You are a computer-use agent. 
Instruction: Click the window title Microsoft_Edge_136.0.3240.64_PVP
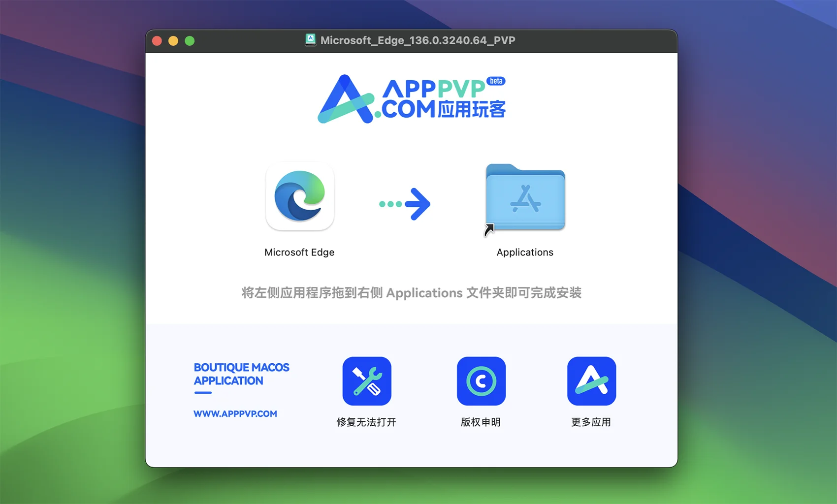point(418,40)
